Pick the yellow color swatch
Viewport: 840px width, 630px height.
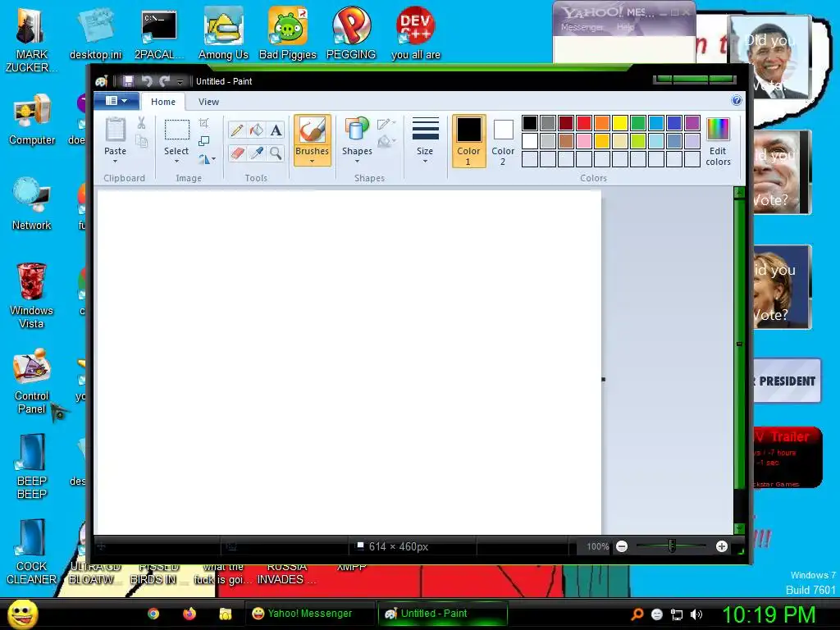point(620,123)
